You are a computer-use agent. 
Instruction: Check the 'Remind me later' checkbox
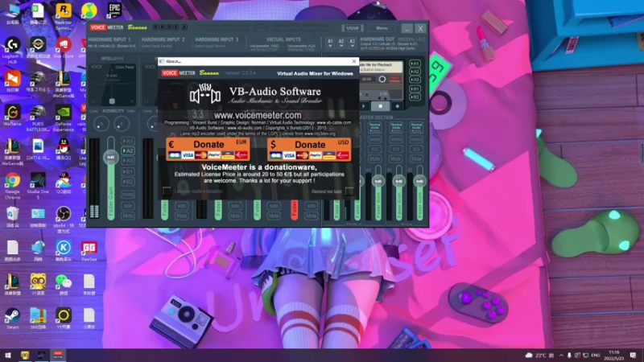coord(349,191)
